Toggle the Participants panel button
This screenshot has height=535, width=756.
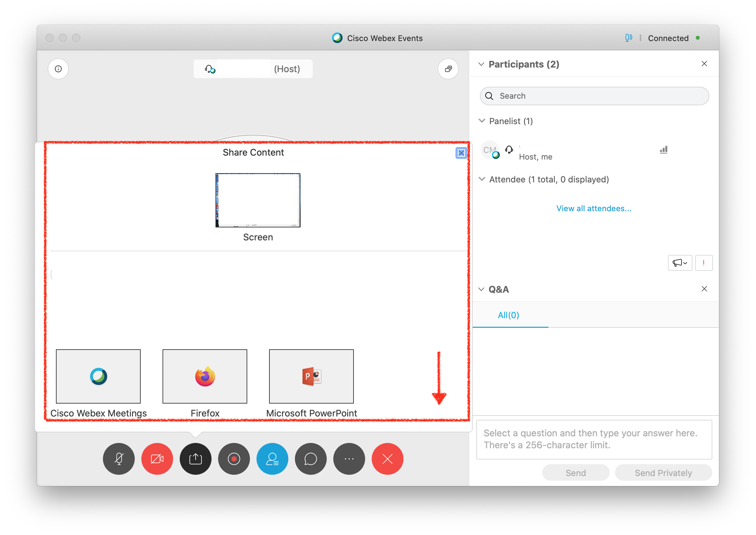coord(272,459)
